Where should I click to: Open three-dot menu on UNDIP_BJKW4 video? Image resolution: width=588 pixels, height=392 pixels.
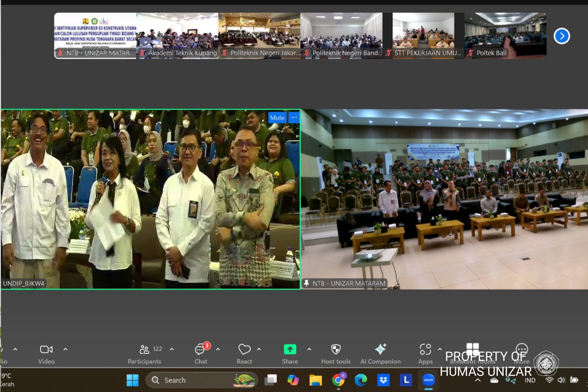294,117
